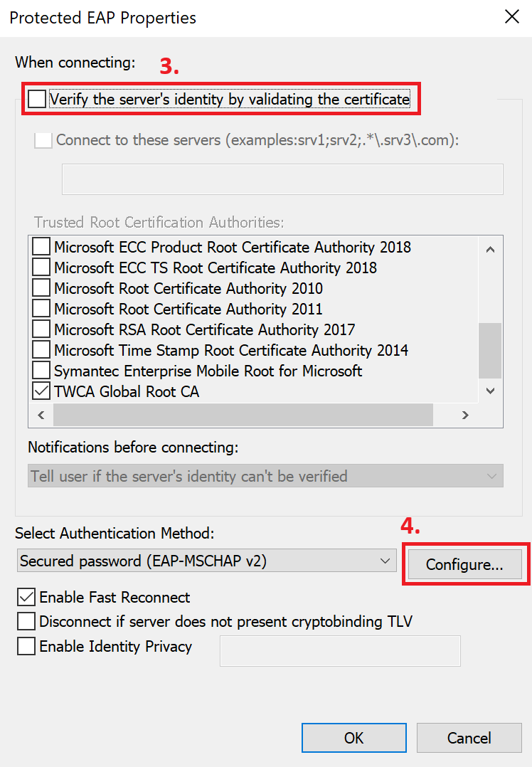
Task: Open the Select Authentication Method dropdown
Action: (206, 561)
